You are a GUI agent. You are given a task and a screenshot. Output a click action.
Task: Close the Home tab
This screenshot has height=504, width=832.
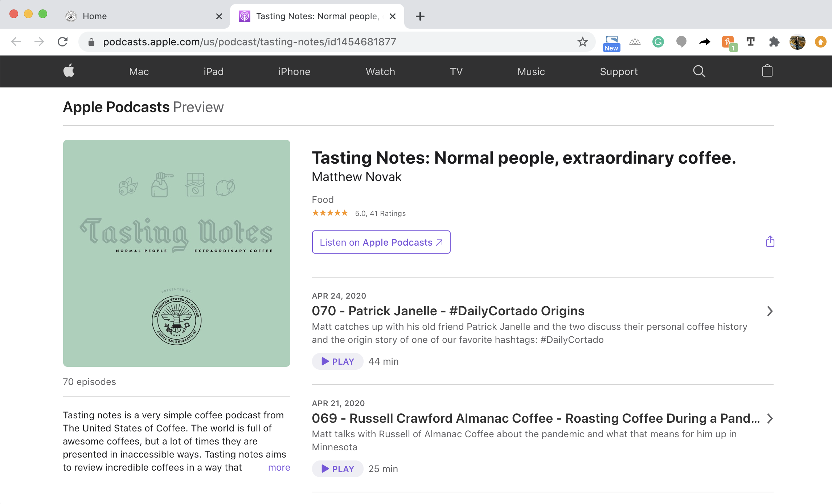coord(219,16)
